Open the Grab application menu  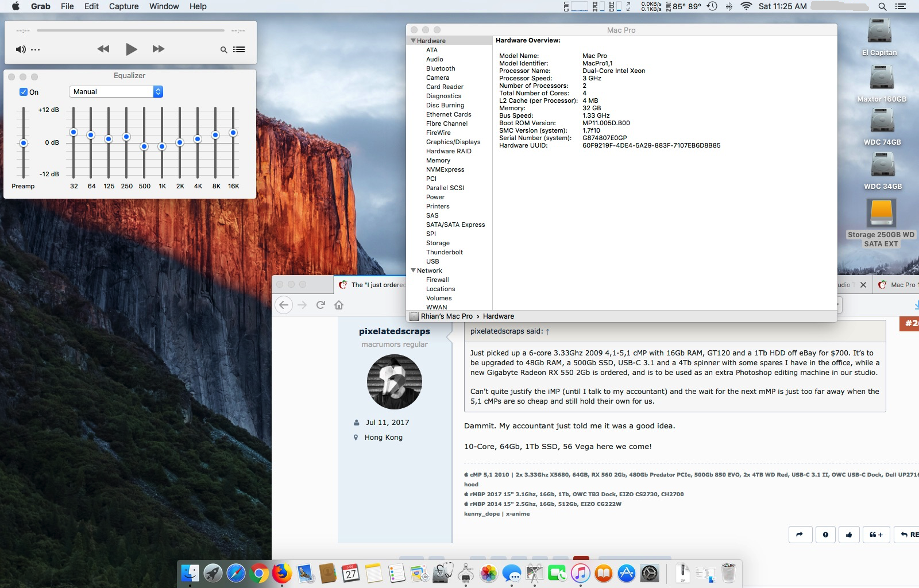coord(40,6)
